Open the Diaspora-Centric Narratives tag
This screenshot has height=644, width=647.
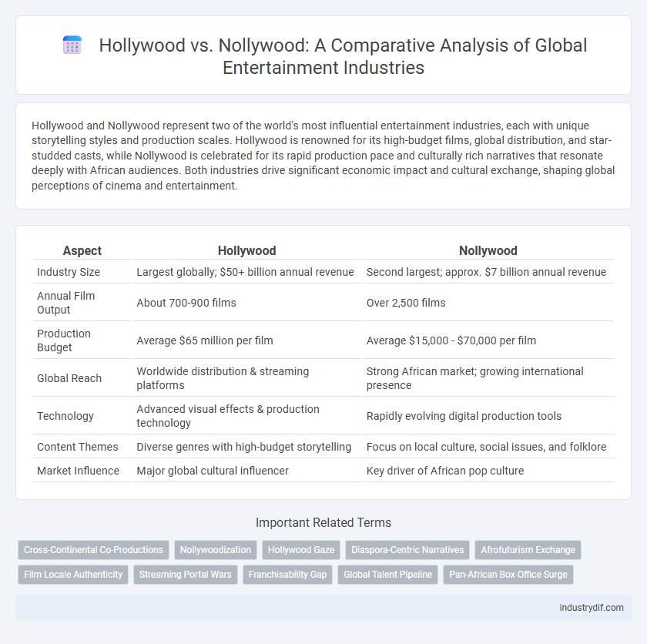tap(407, 550)
